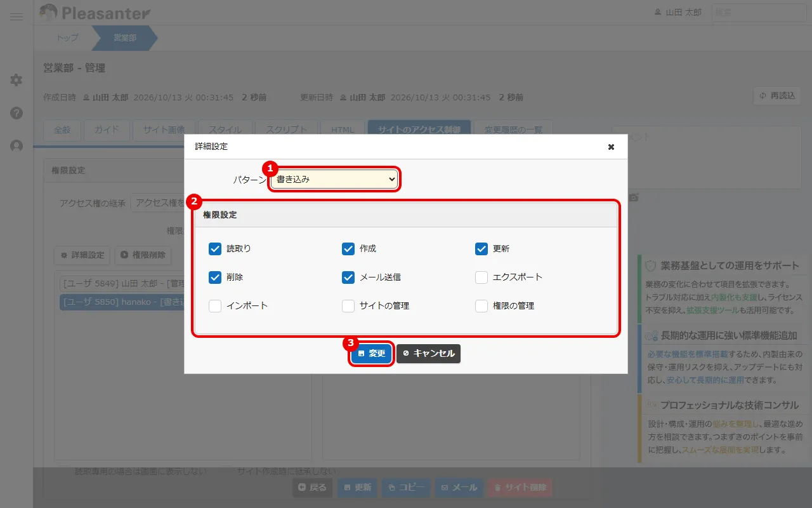Click the 権限削除 button
Image resolution: width=812 pixels, height=508 pixels.
point(143,255)
